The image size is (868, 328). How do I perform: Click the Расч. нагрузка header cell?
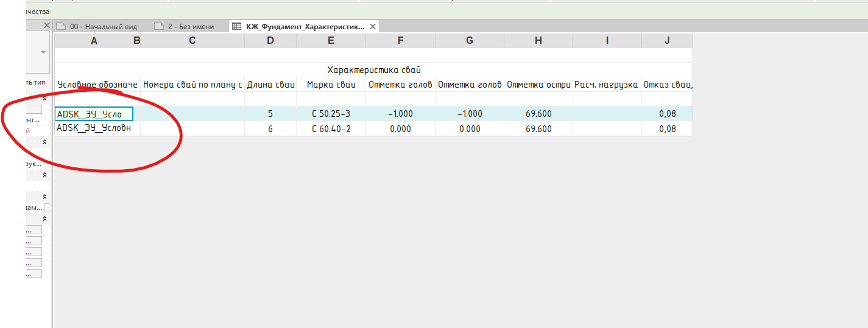point(607,85)
